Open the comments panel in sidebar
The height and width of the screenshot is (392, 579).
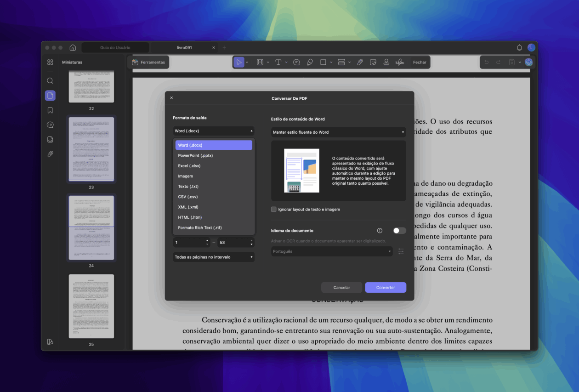pos(50,125)
